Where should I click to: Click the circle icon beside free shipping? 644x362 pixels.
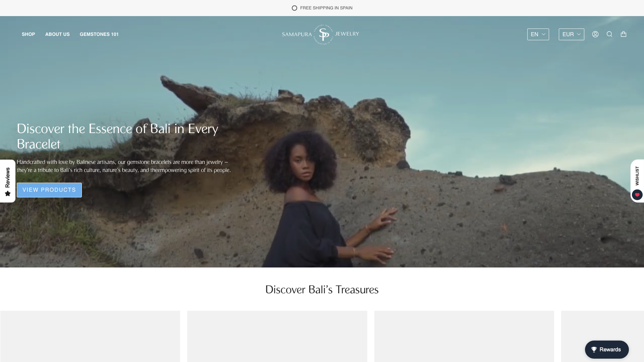294,8
